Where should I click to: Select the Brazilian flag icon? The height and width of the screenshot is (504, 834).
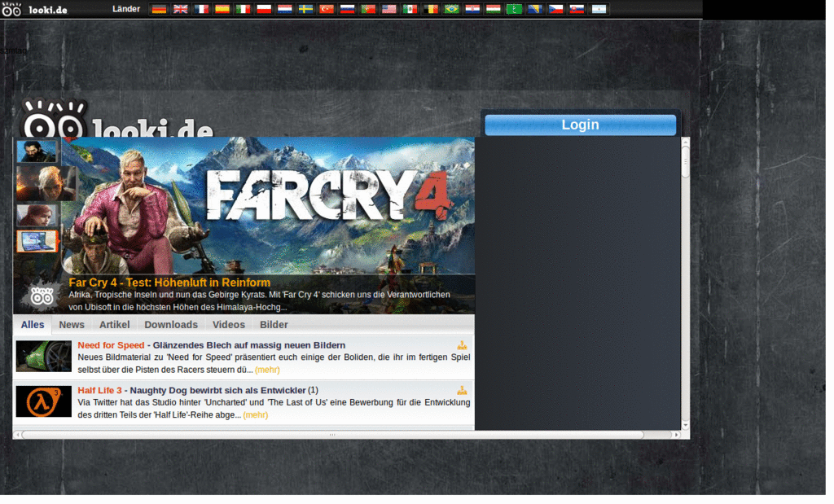pyautogui.click(x=451, y=9)
